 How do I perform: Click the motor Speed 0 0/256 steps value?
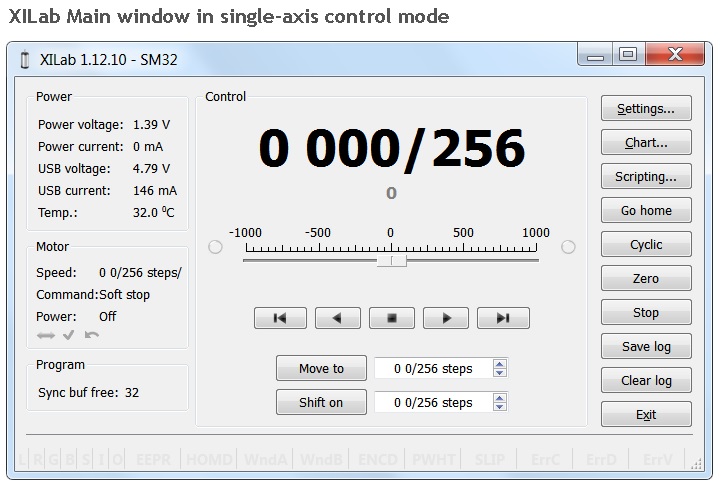click(140, 273)
